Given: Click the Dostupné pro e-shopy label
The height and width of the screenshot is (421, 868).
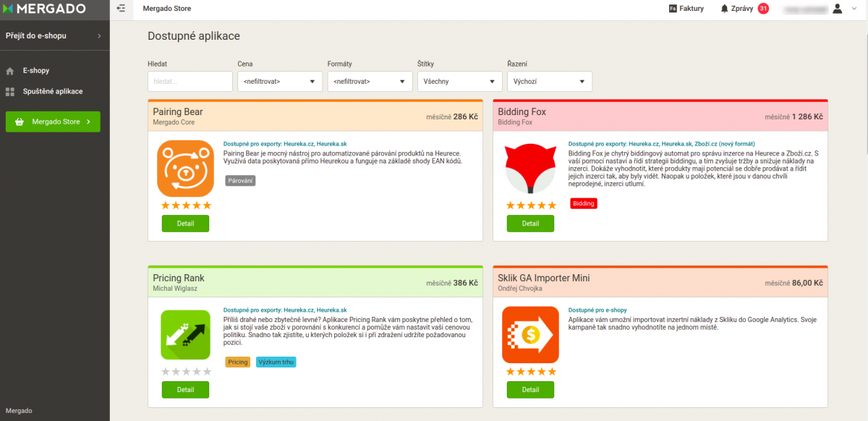Looking at the screenshot, I should 597,310.
